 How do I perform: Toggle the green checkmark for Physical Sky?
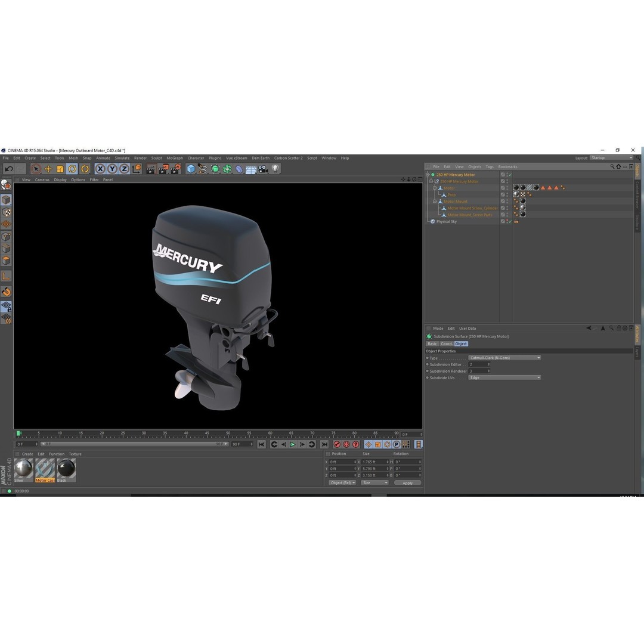click(x=510, y=221)
